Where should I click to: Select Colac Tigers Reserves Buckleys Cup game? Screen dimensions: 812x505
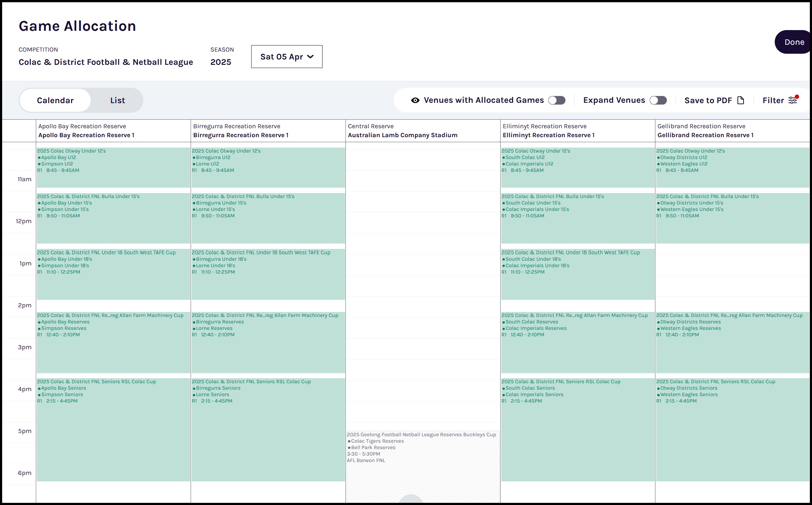423,467
